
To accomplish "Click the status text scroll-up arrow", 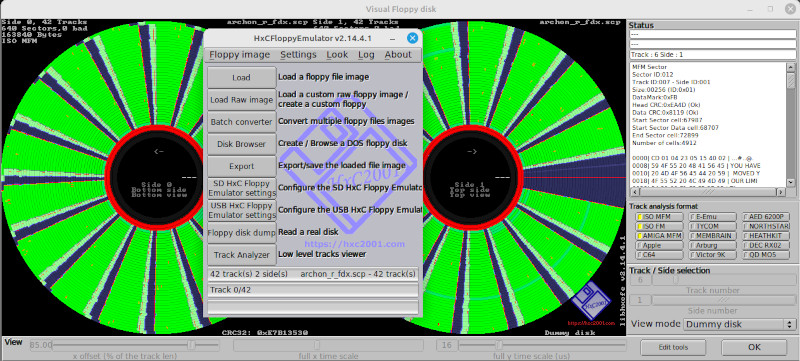I will pyautogui.click(x=790, y=68).
